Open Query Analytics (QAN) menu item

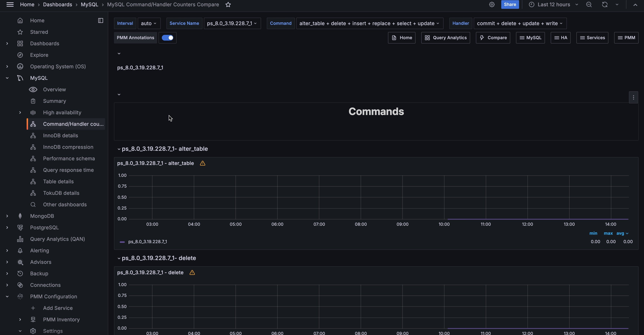(x=57, y=239)
